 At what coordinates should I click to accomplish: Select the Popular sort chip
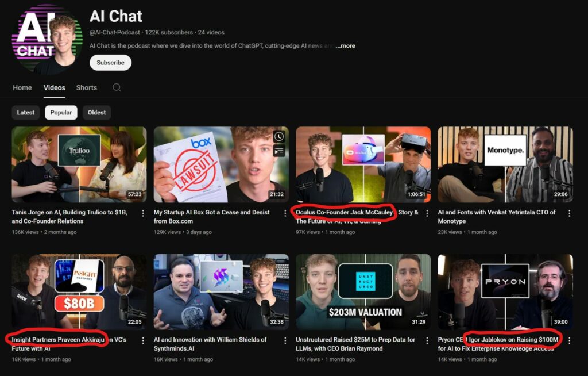[x=61, y=112]
